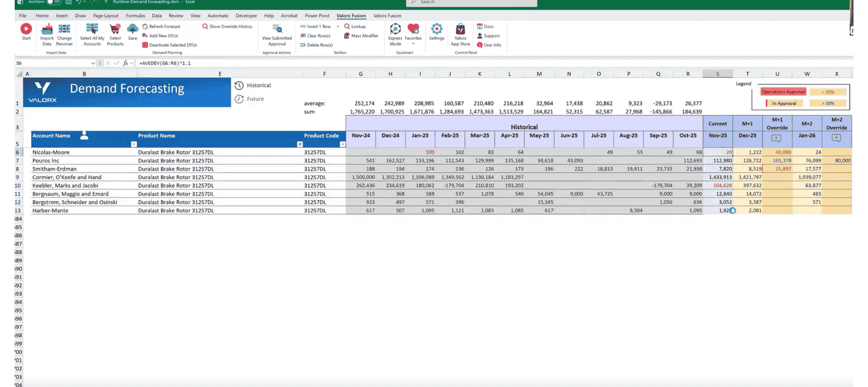Image resolution: width=868 pixels, height=387 pixels.
Task: Expand Insert 1 Row dropdown arrow
Action: pos(338,26)
